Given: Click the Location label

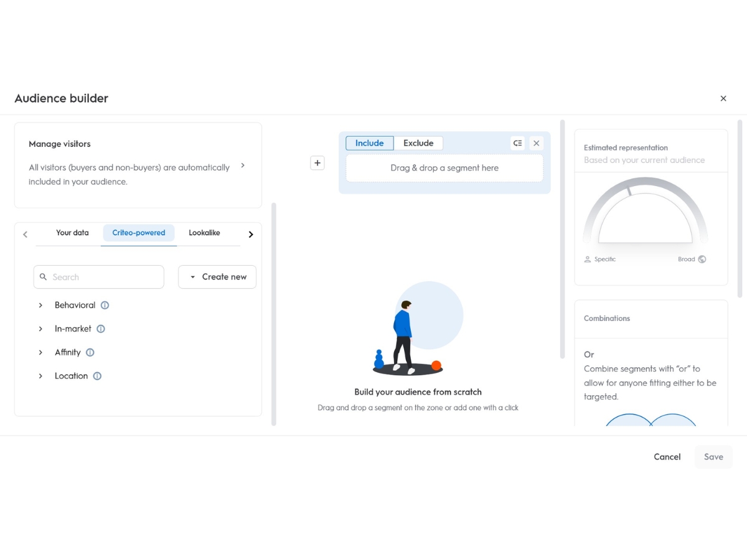Looking at the screenshot, I should (71, 376).
